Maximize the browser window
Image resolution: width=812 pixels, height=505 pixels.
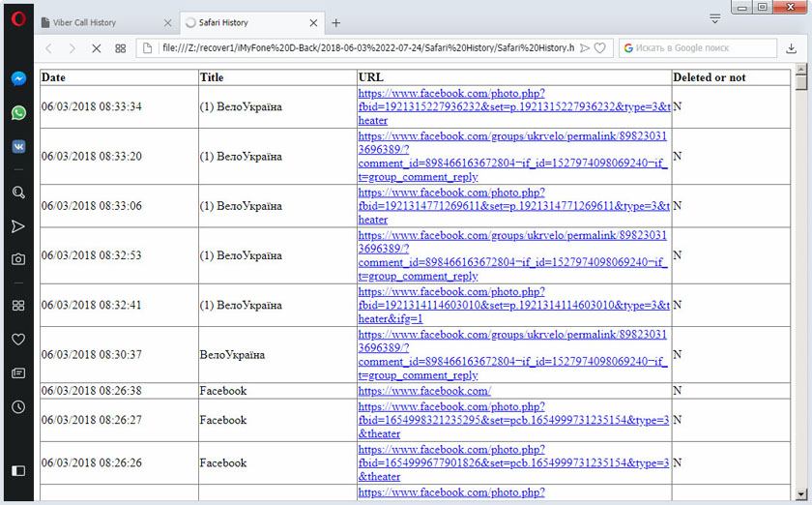point(763,7)
